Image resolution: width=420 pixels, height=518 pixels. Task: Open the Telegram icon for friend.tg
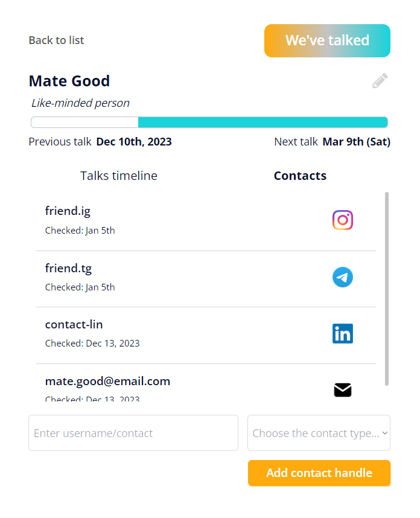342,277
